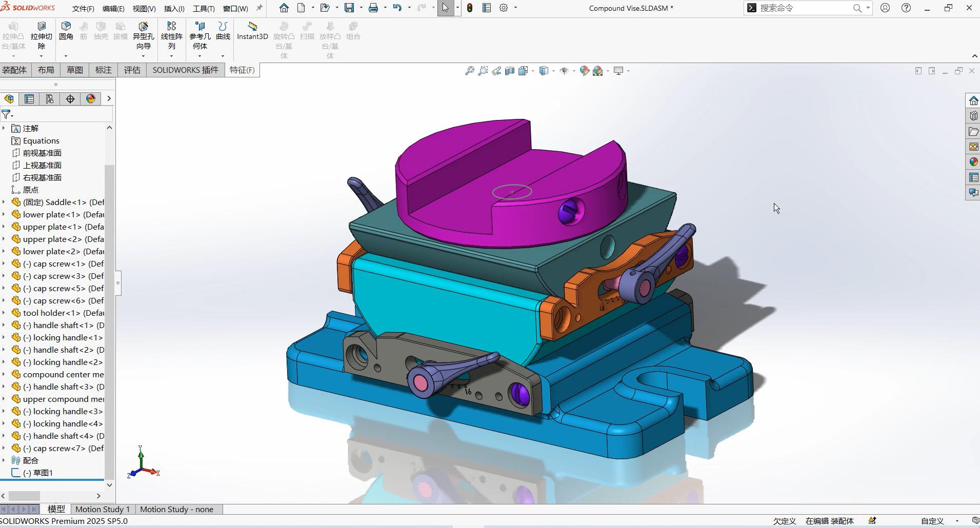Open the 工具(T) menu
This screenshot has height=528, width=980.
click(x=204, y=9)
